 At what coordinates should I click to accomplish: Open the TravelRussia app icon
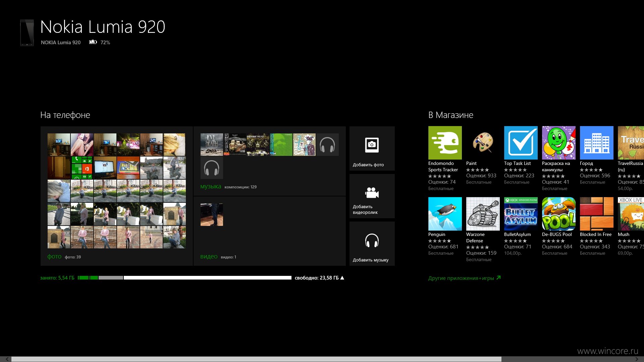(x=631, y=143)
